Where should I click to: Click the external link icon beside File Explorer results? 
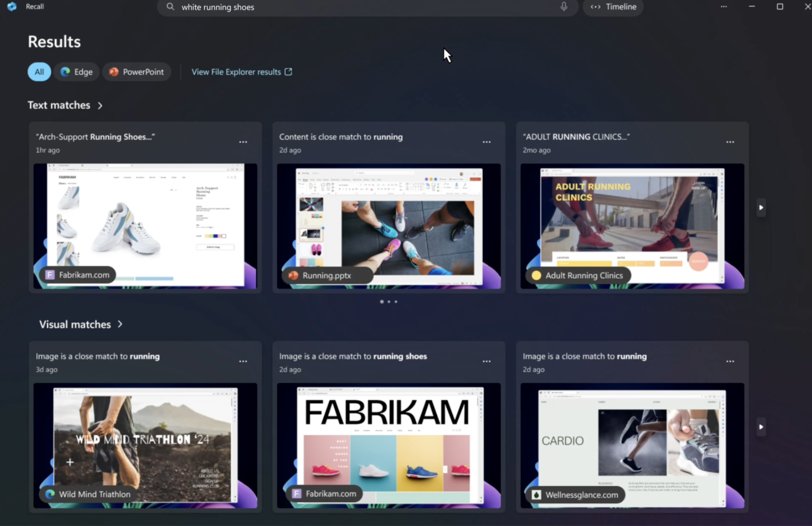pyautogui.click(x=288, y=72)
